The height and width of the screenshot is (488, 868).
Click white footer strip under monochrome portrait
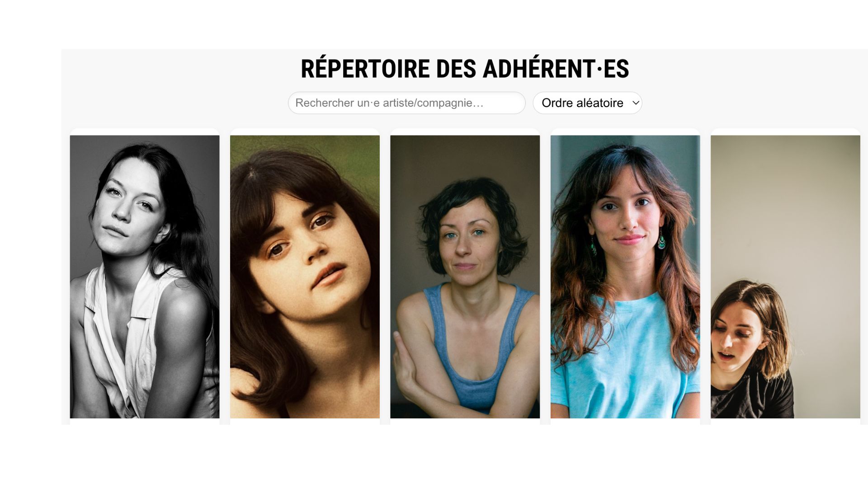[x=145, y=422]
